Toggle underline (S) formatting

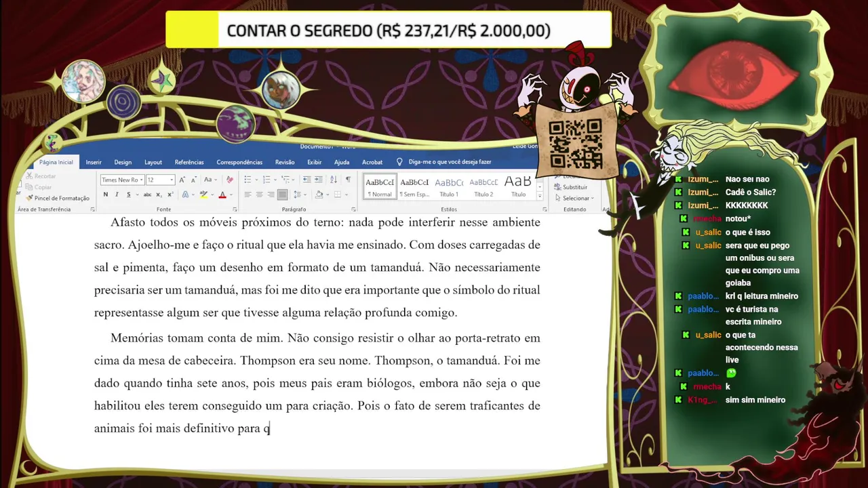coord(129,195)
